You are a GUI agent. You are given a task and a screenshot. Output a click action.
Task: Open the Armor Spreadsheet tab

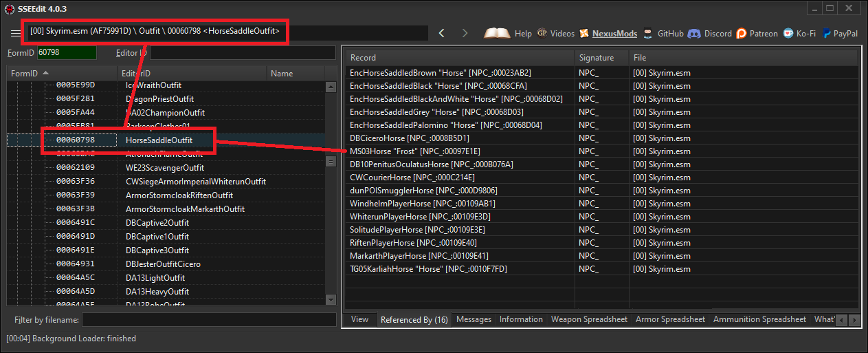670,319
